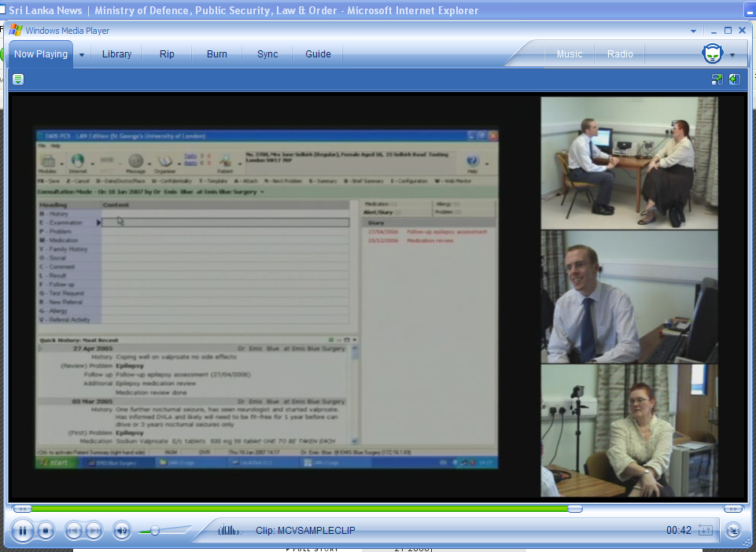Toggle the playlist pane button
The height and width of the screenshot is (552, 756).
point(734,79)
